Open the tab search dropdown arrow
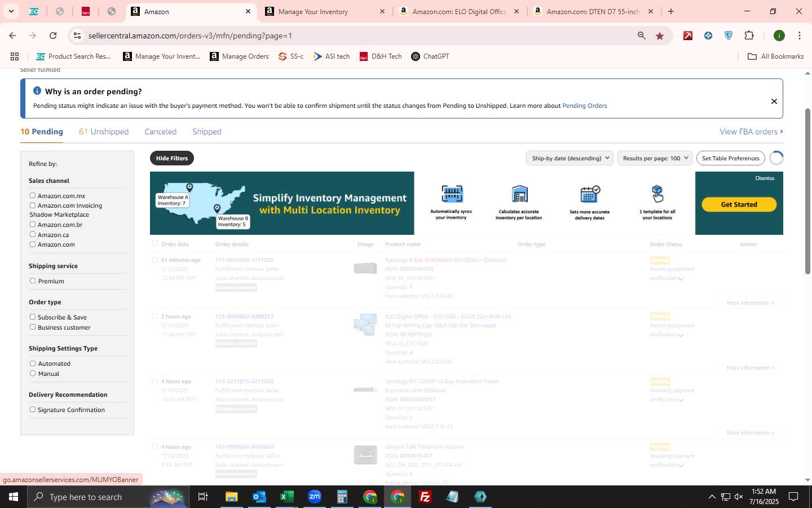Viewport: 812px width, 508px height. (11, 11)
